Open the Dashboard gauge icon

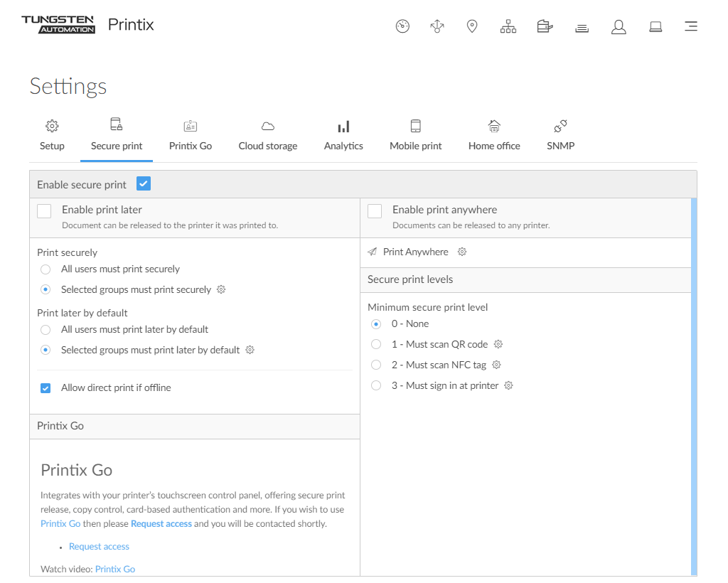pyautogui.click(x=402, y=27)
